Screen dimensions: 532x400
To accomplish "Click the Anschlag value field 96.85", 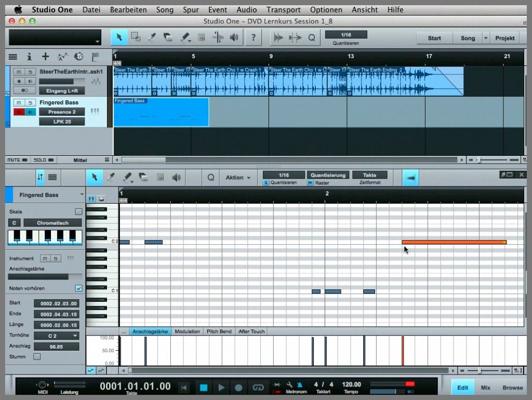I will pos(56,346).
